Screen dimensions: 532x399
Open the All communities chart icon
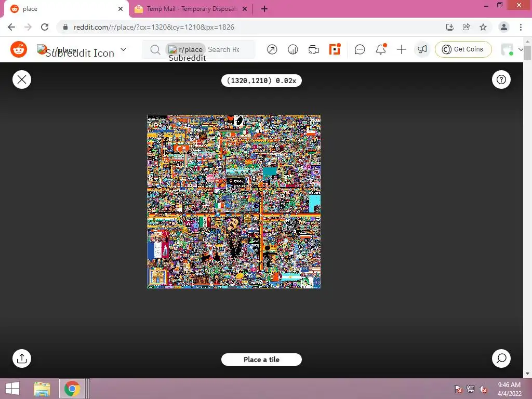(x=293, y=49)
